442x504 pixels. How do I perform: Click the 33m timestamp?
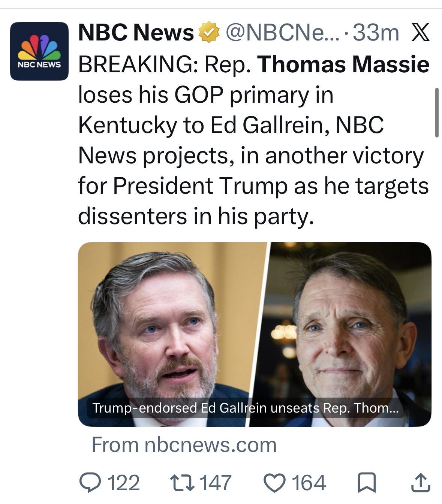376,33
